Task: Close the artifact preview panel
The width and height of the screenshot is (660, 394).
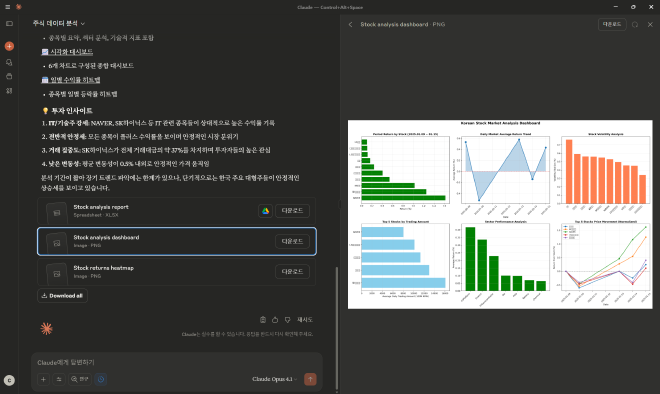Action: (650, 25)
